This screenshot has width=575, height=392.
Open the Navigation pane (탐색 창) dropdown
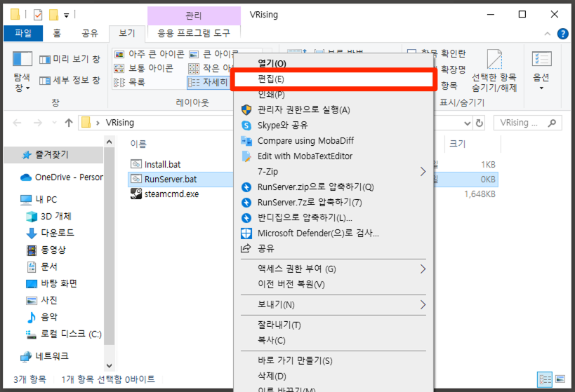click(x=22, y=72)
